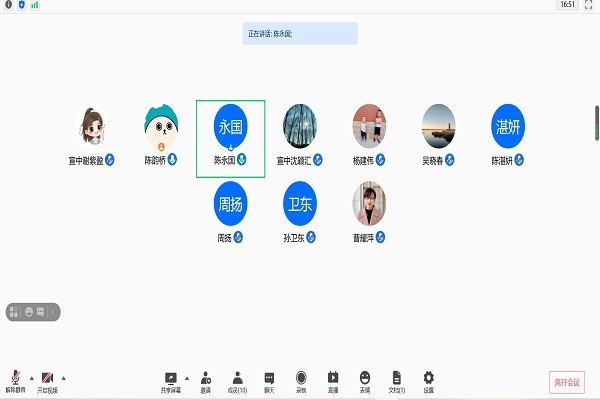Click the 离开会议 (Leave Meeting) button

[567, 381]
